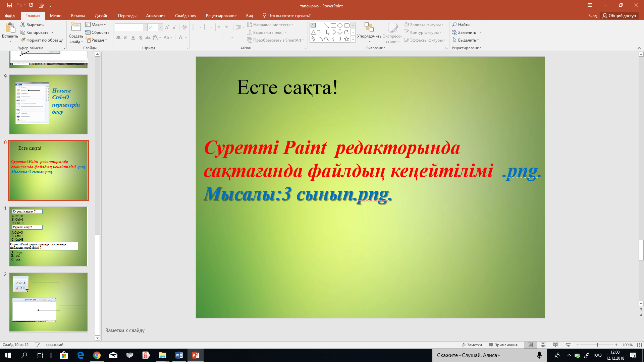Click Fit slide to window icon
Viewport: 644px width, 362px height.
point(639,345)
